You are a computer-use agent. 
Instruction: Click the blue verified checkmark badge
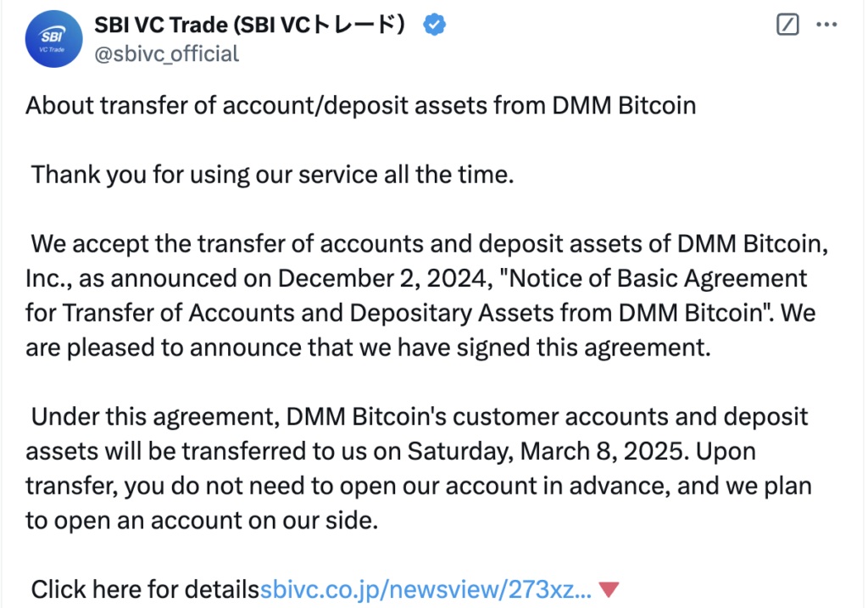tap(435, 25)
